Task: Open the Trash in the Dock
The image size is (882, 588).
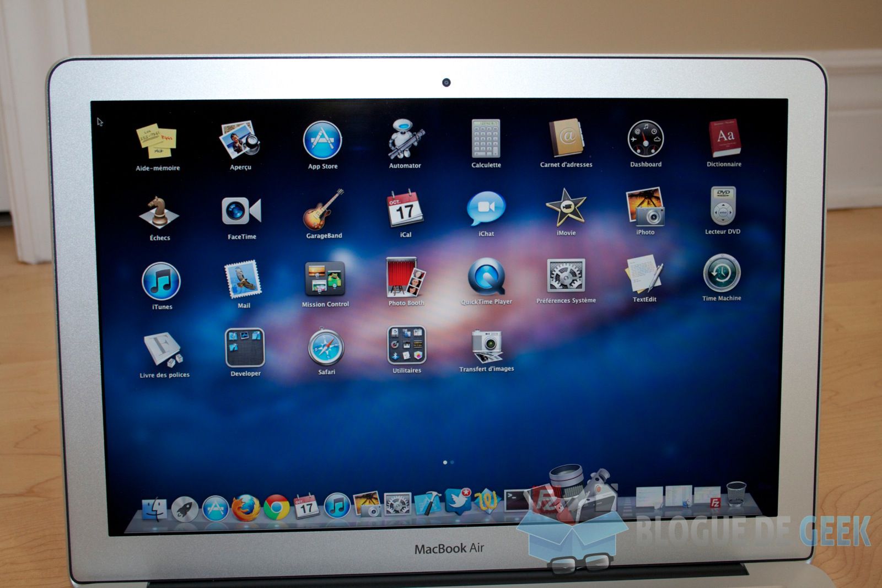Action: (x=736, y=494)
